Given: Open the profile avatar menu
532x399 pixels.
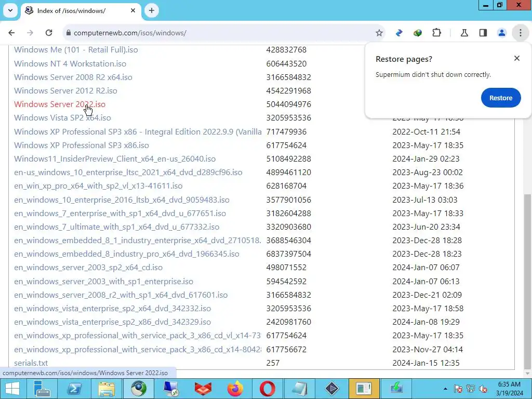Looking at the screenshot, I should 502,33.
